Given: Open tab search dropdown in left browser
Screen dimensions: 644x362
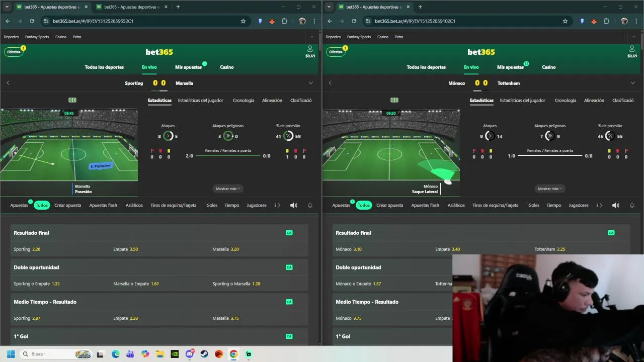Looking at the screenshot, I should point(7,7).
